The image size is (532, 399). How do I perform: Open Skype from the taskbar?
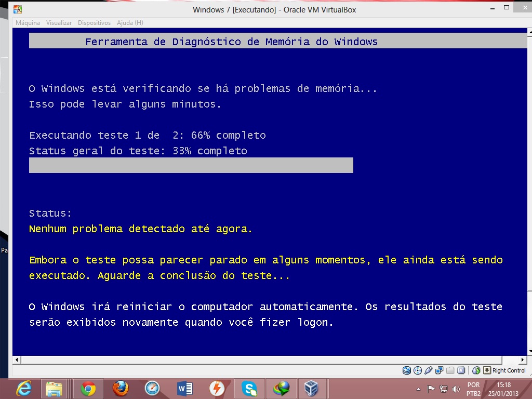(x=249, y=388)
